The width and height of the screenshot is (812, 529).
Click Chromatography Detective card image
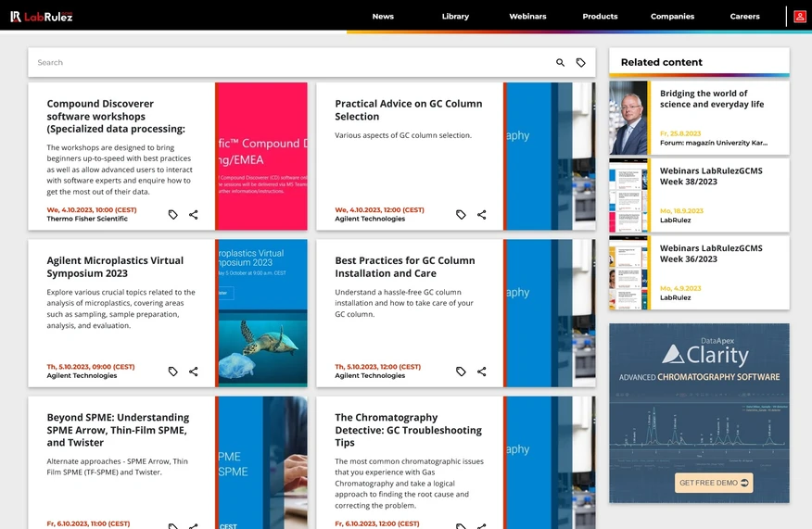click(x=549, y=462)
